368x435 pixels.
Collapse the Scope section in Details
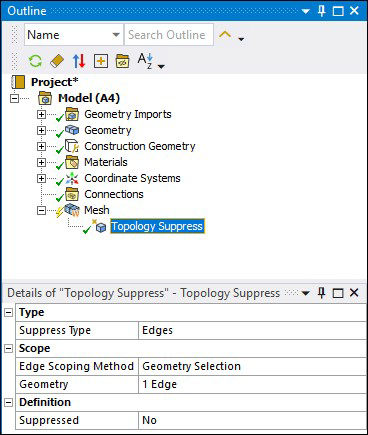pos(8,349)
